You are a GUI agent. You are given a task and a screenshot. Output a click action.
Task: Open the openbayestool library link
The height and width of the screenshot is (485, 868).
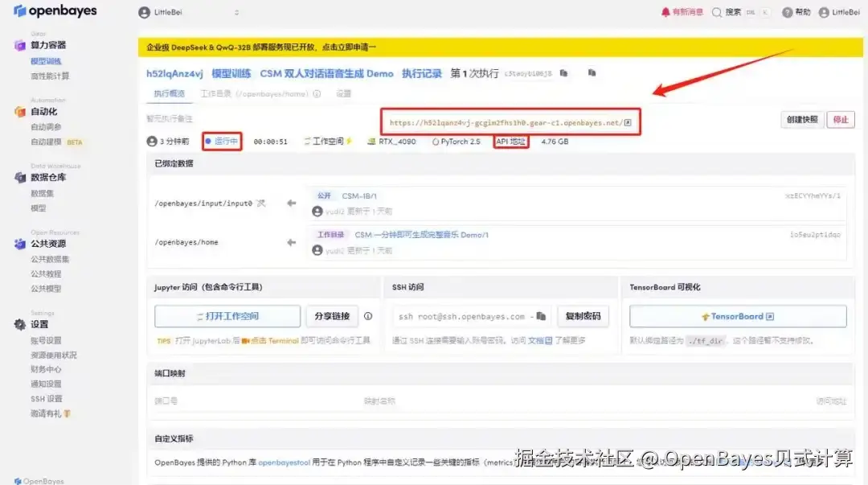coord(284,462)
